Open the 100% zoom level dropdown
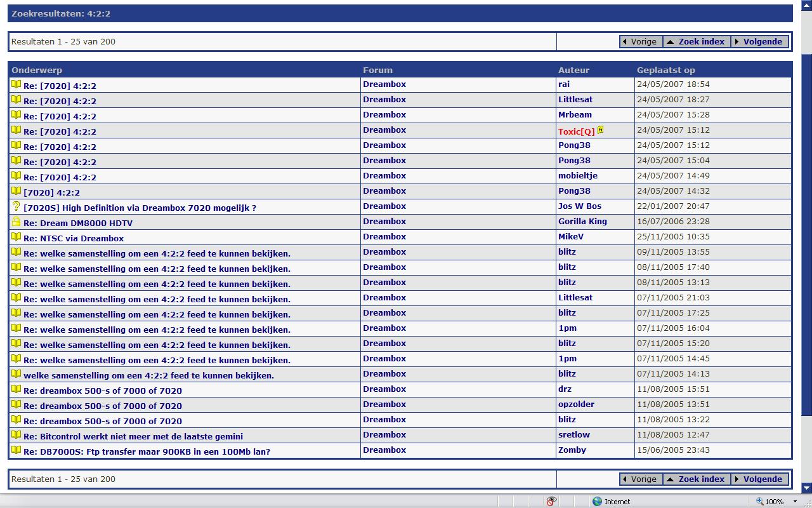 794,501
